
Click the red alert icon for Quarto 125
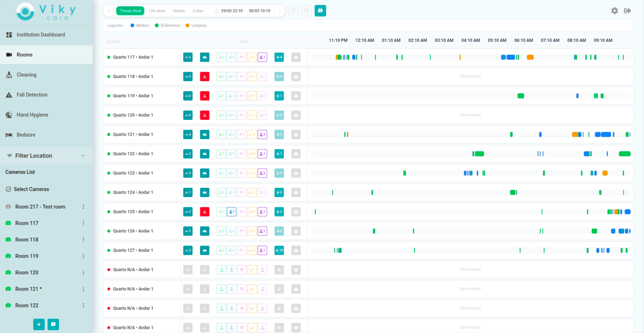pyautogui.click(x=204, y=212)
